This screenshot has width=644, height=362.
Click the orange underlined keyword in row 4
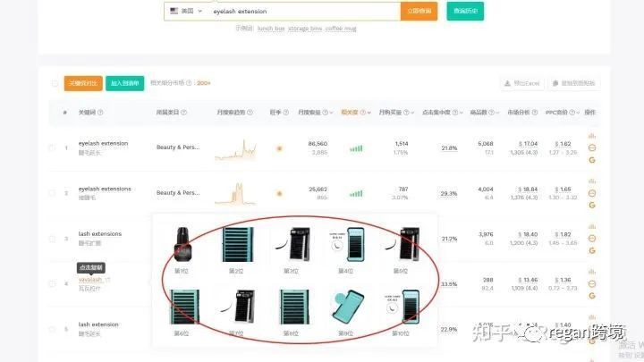(x=90, y=280)
